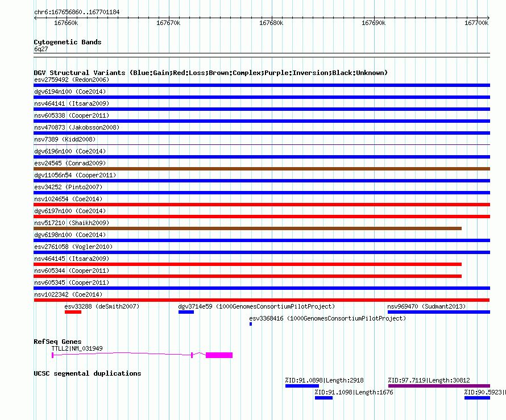Click the blue esv2759492 gain bar
Viewport: 506px width, 420px height.
[262, 85]
